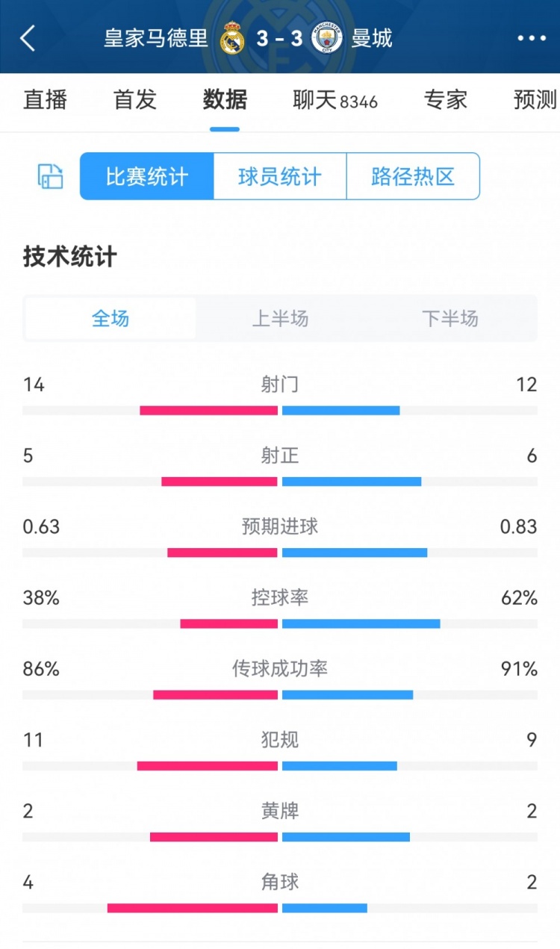Select the 比赛统计 segment
560x949 pixels.
pos(147,177)
